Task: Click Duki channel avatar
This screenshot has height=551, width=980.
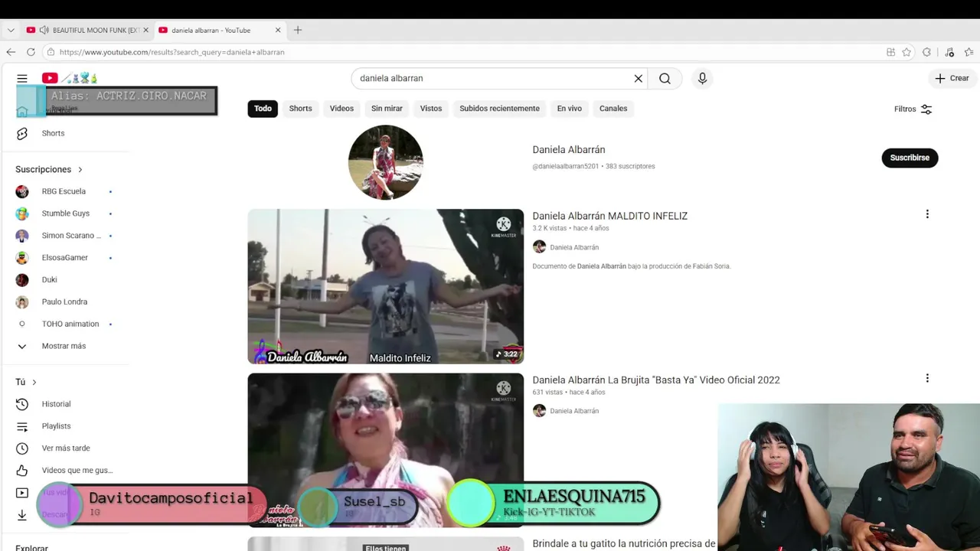Action: pos(22,279)
